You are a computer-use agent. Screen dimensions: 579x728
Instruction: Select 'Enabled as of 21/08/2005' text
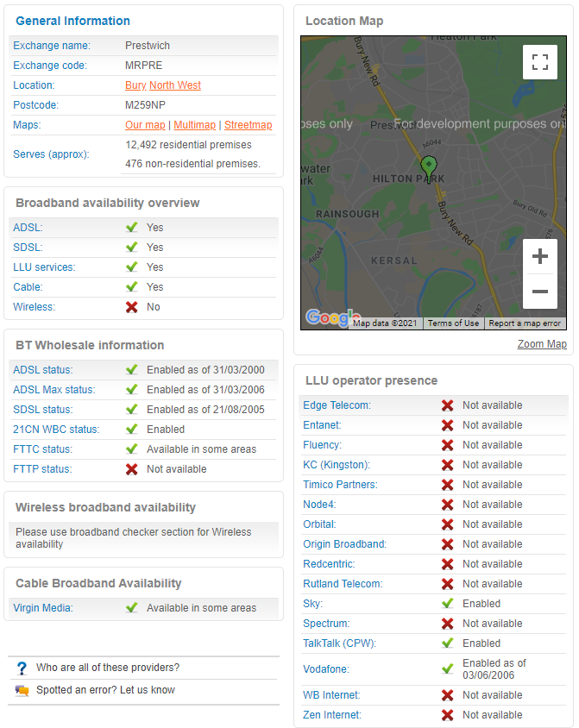coord(205,410)
